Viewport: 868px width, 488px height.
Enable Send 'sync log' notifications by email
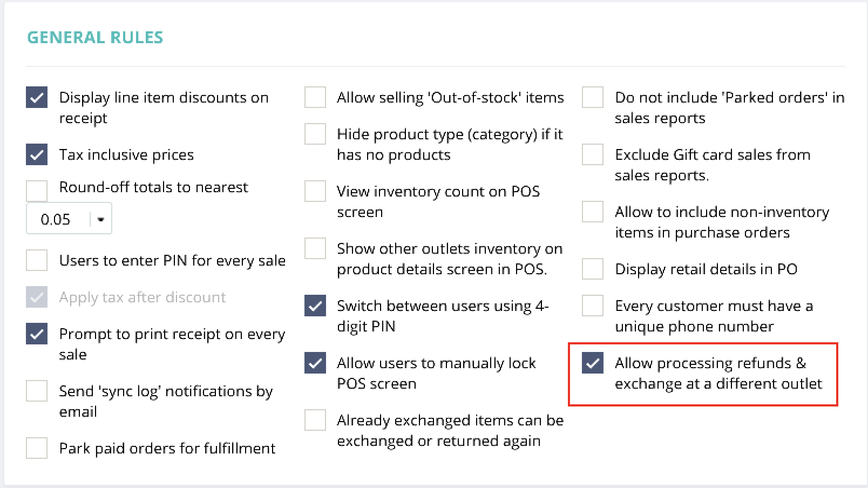(37, 391)
